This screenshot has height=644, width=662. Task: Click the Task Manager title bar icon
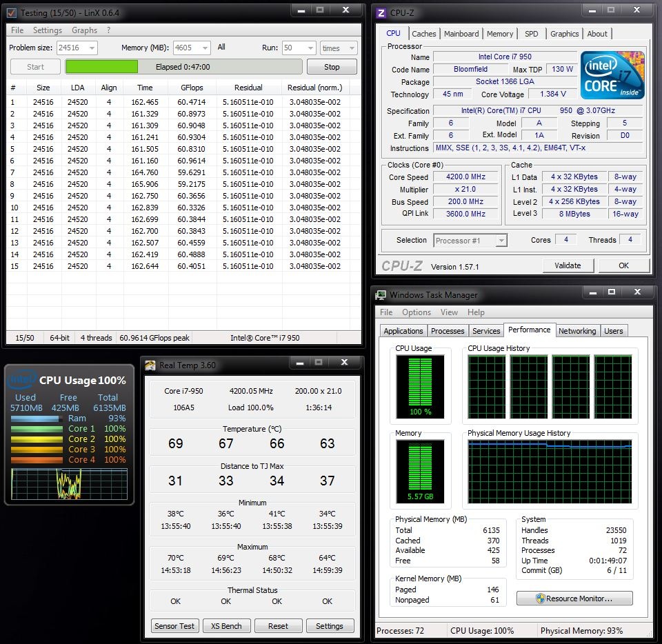[381, 295]
